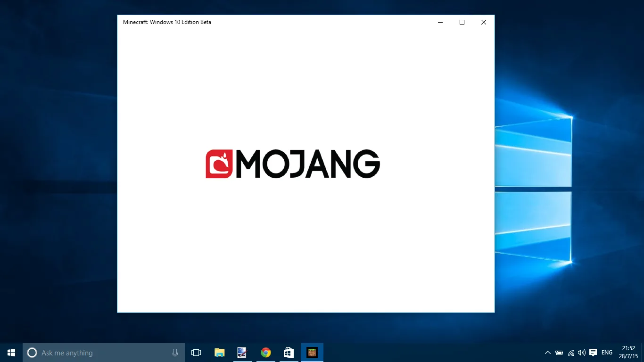Switch the ENG input language indicator
This screenshot has height=362, width=644.
[x=607, y=353]
